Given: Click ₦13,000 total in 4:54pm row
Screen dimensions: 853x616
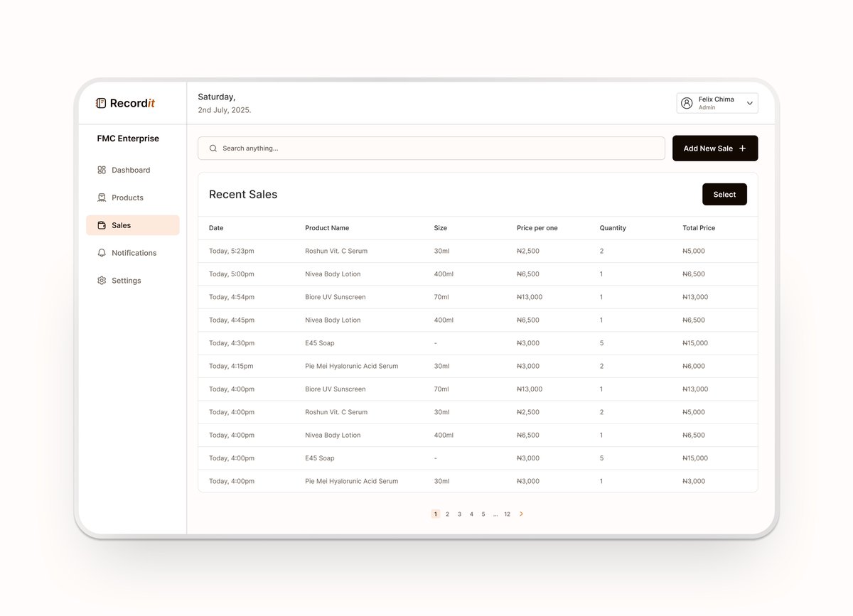Looking at the screenshot, I should click(x=695, y=297).
